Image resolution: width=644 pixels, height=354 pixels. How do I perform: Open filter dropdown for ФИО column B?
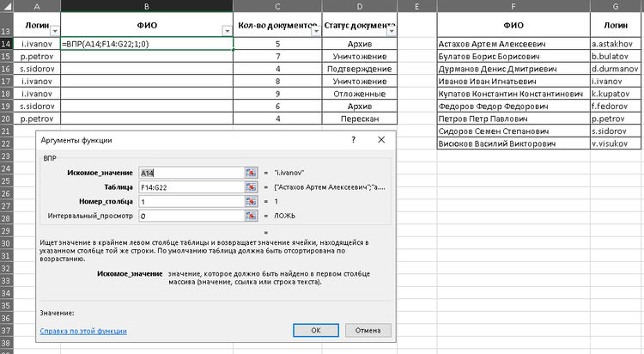tap(228, 31)
